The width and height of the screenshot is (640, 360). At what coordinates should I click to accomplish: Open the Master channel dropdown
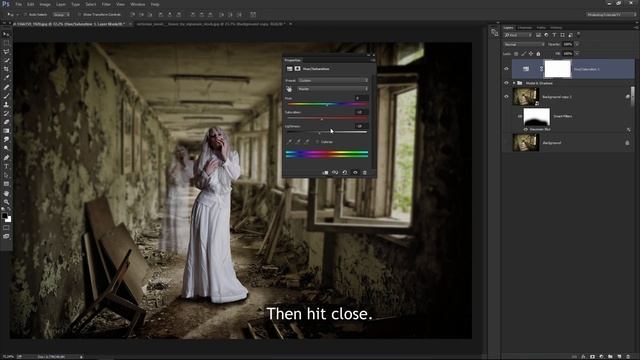pos(333,89)
